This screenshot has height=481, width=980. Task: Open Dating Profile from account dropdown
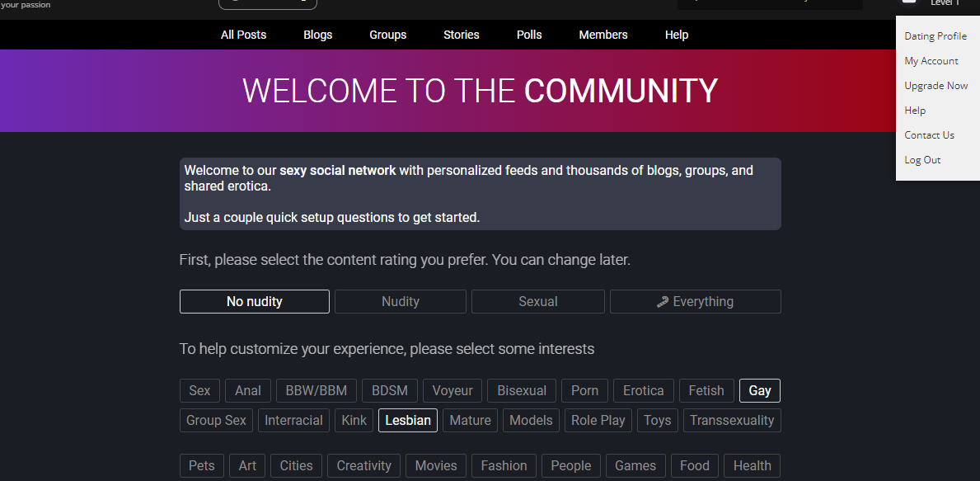(935, 36)
